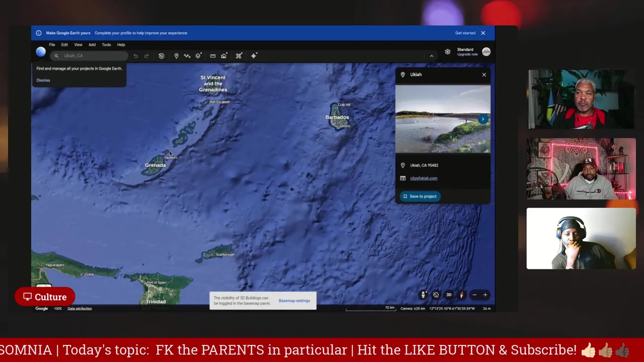
Task: Open the cityofukiah.com link
Action: 424,178
